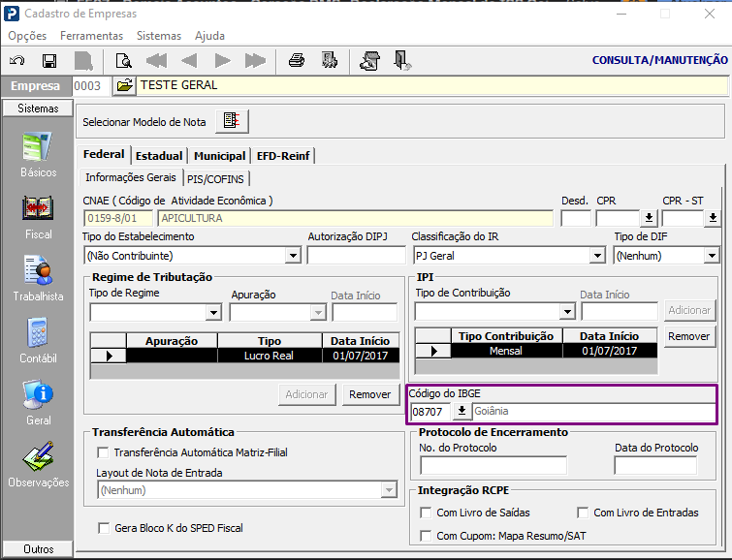Expand the Tipo de Regime combo box
This screenshot has height=560, width=732.
point(214,312)
